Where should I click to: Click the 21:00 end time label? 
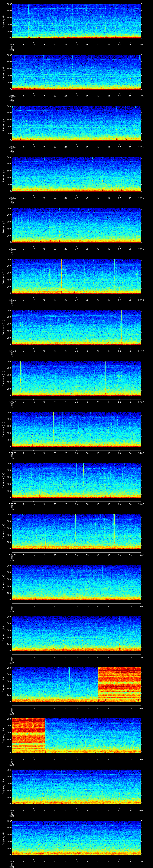(141, 351)
